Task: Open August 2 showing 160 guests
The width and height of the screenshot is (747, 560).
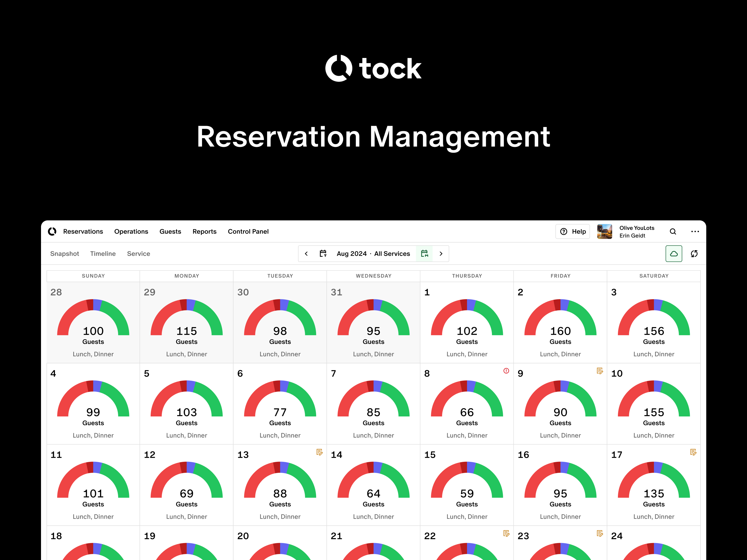Action: tap(560, 323)
